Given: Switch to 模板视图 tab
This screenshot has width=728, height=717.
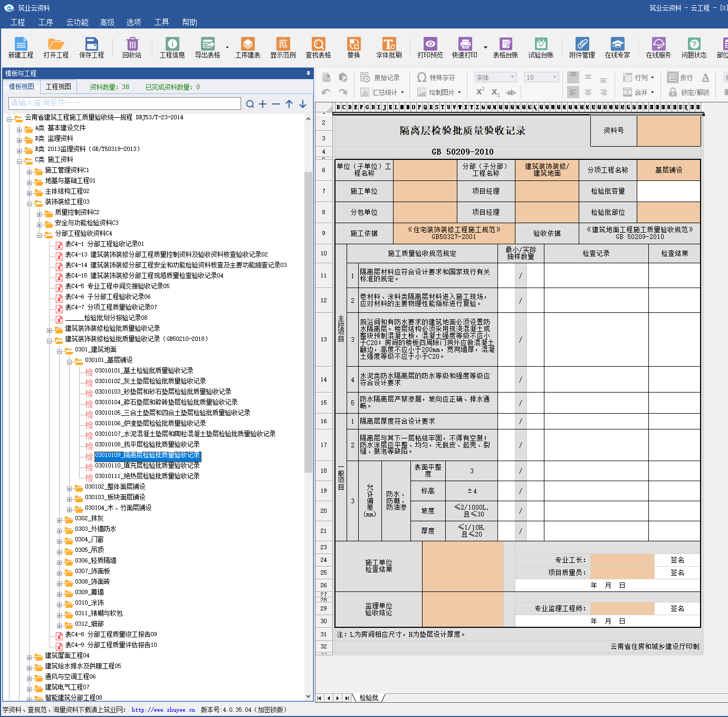Looking at the screenshot, I should [x=21, y=87].
